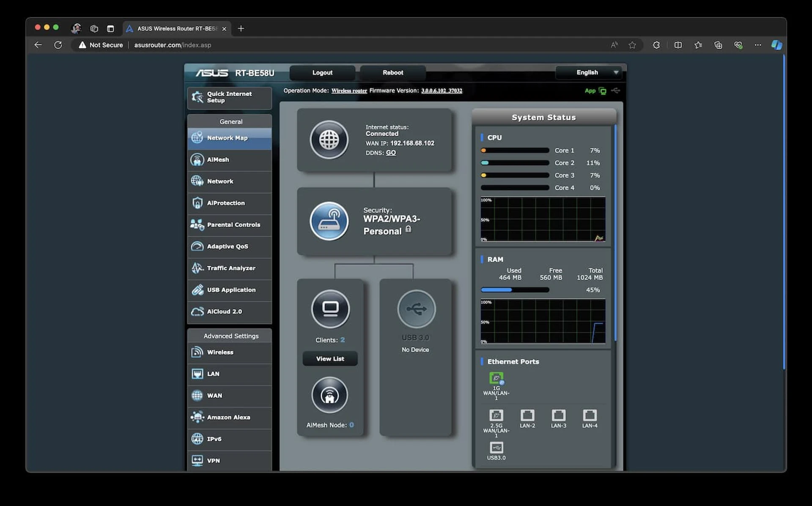Click the Wireless router operation mode link
Image resolution: width=812 pixels, height=506 pixels.
[x=349, y=91]
